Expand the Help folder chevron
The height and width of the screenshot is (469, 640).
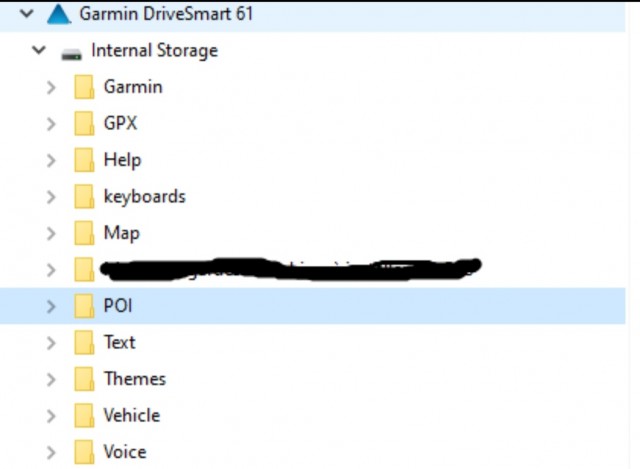51,160
